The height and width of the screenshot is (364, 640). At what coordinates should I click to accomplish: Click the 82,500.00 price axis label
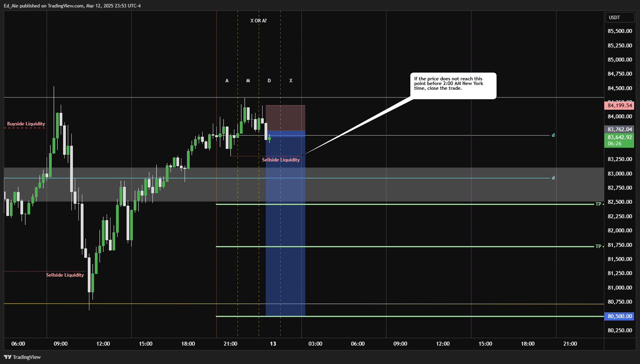click(620, 202)
